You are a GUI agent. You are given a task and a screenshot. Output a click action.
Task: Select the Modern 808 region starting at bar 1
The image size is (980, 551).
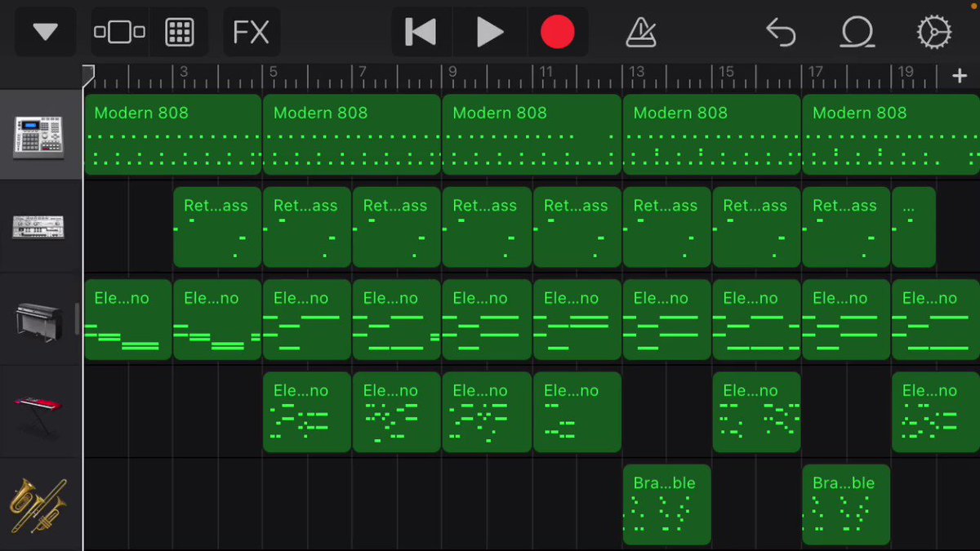[x=172, y=135]
